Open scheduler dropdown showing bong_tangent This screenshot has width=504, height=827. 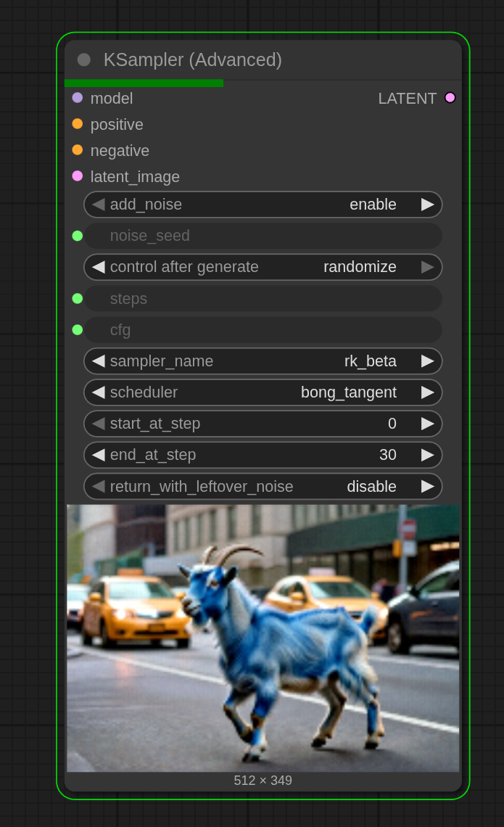pyautogui.click(x=263, y=392)
